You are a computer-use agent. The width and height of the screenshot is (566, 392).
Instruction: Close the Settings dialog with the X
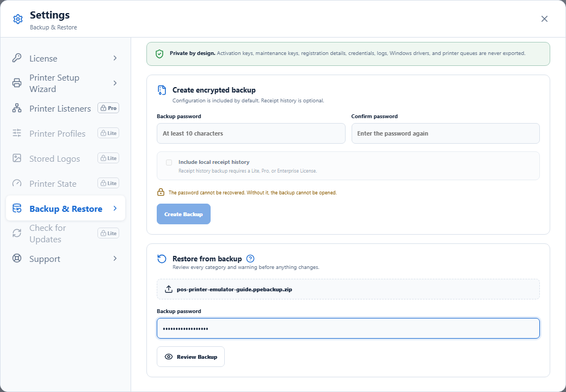click(544, 19)
